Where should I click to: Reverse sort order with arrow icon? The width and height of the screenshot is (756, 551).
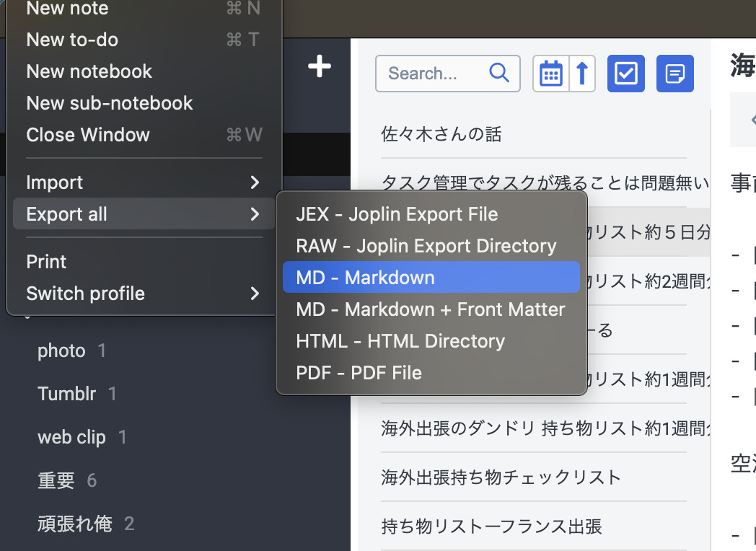pos(582,74)
